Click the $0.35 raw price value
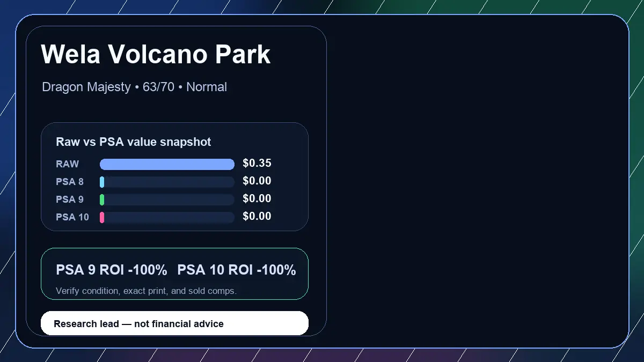644x362 pixels. pos(257,163)
